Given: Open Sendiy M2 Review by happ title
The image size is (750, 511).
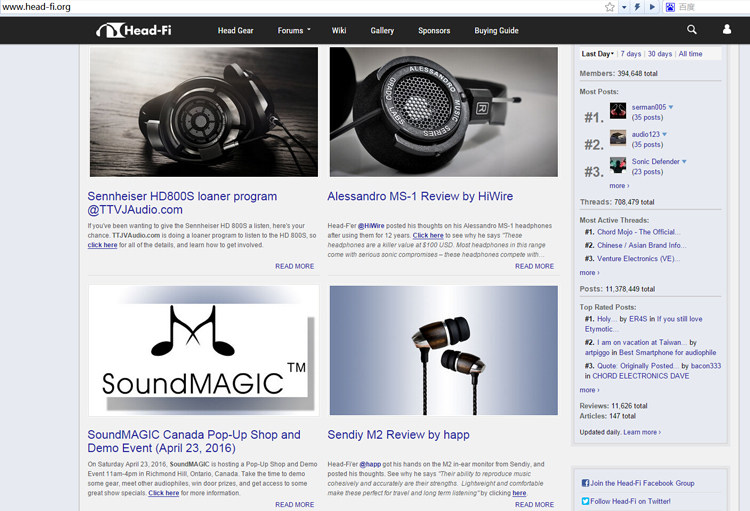Looking at the screenshot, I should [x=398, y=435].
